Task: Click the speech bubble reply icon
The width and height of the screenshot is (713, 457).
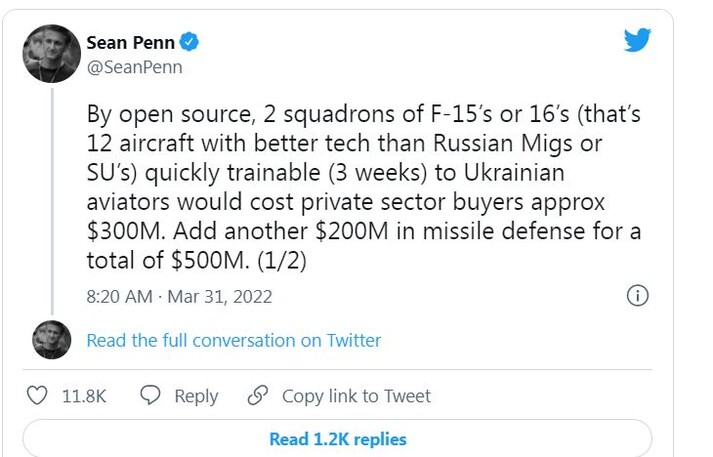Action: (x=151, y=396)
